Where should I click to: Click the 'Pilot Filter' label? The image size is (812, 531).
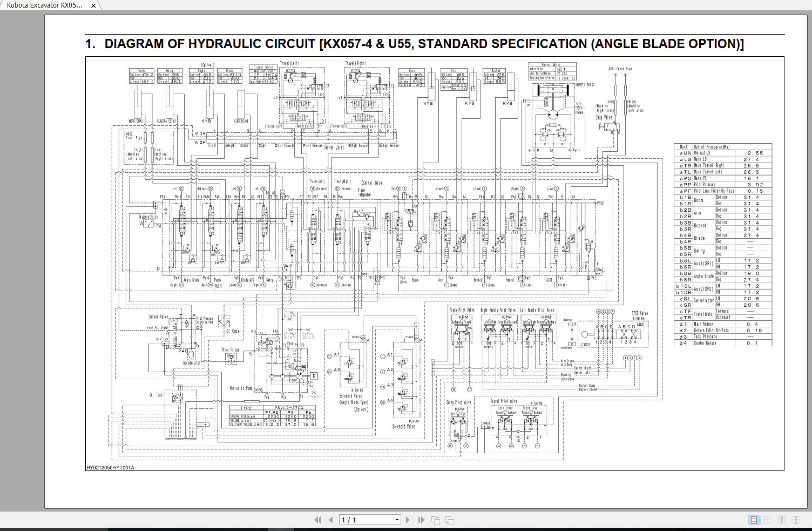coord(230,350)
